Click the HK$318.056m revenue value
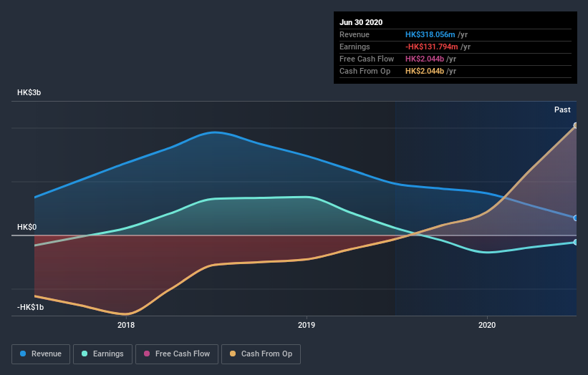This screenshot has height=375, width=588. click(x=430, y=34)
